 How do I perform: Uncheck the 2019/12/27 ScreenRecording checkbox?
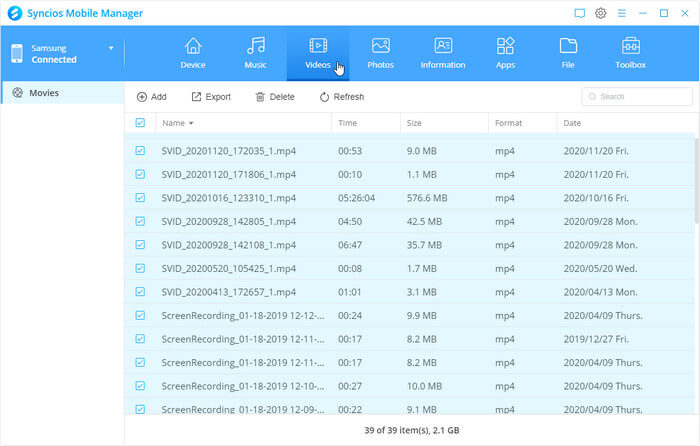coord(140,339)
